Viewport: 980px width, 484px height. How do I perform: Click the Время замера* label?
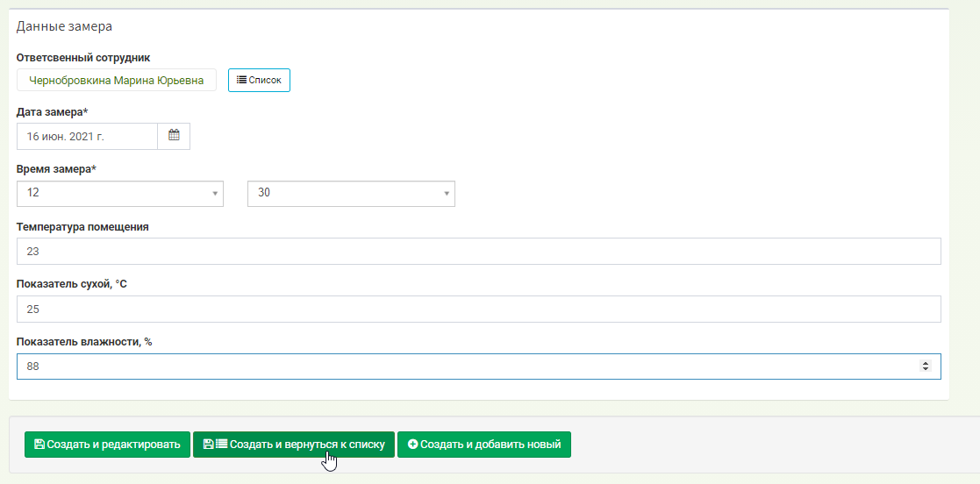tap(56, 169)
